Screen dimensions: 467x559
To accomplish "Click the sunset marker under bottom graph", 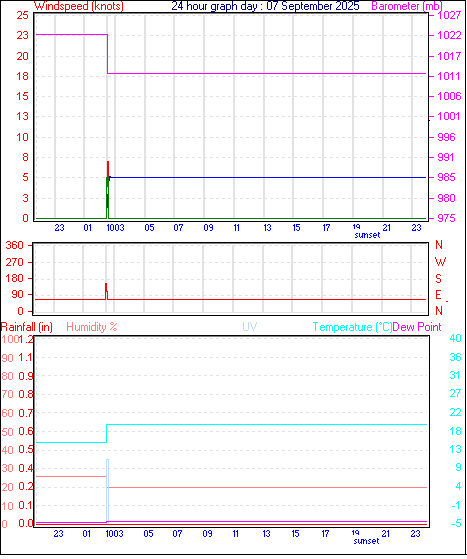I will tap(366, 541).
